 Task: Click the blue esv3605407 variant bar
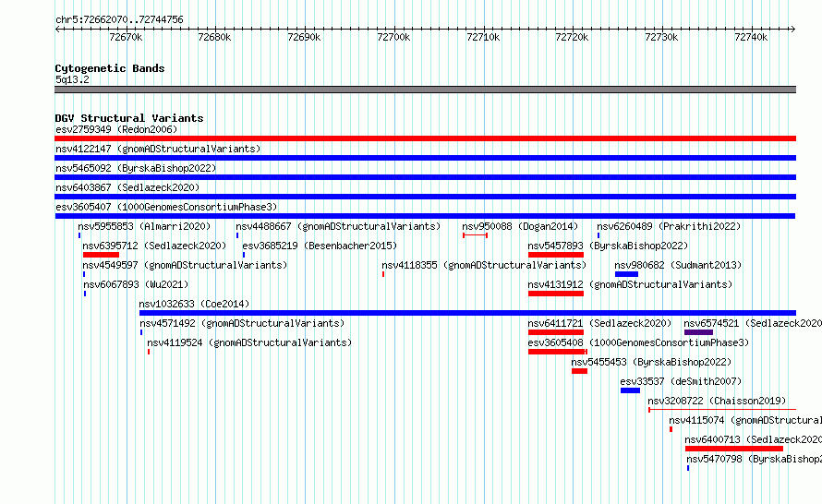pos(425,216)
